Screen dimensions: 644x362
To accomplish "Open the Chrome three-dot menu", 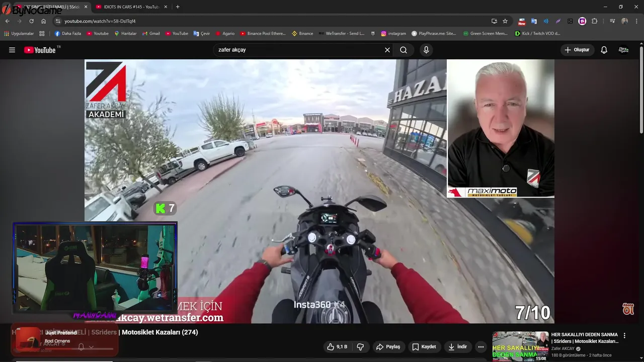I will pos(637,21).
